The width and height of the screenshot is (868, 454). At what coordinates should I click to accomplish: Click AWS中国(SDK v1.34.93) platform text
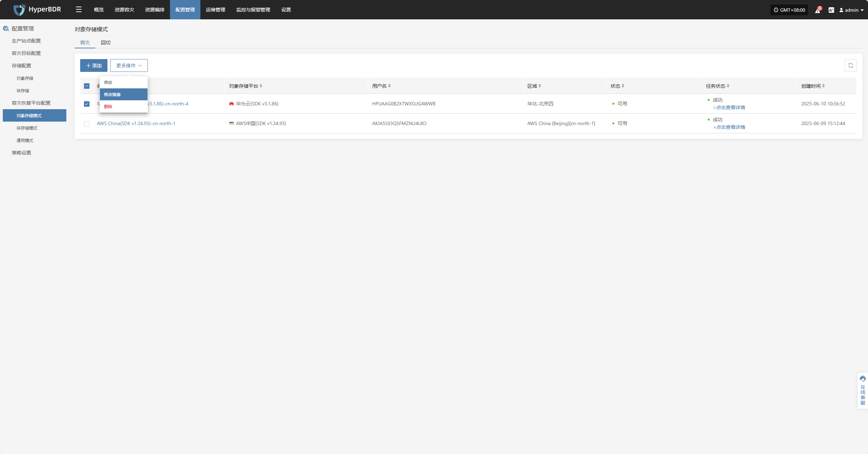pos(261,123)
